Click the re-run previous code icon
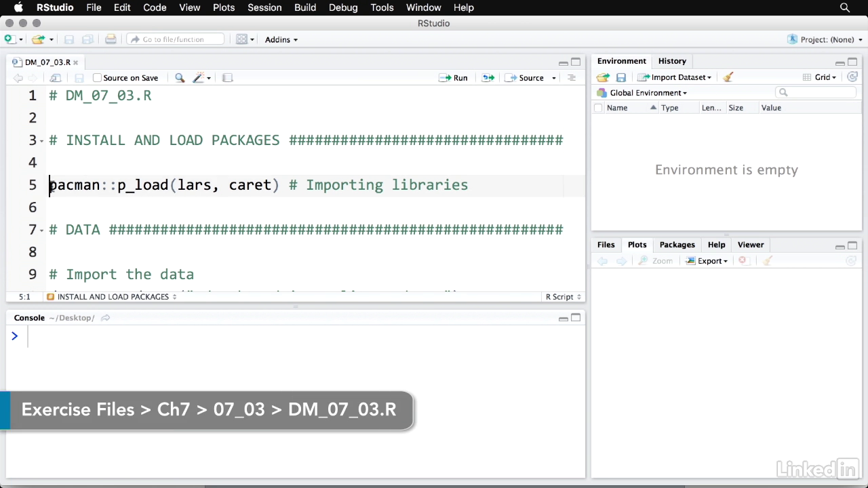Image resolution: width=868 pixels, height=488 pixels. tap(488, 78)
